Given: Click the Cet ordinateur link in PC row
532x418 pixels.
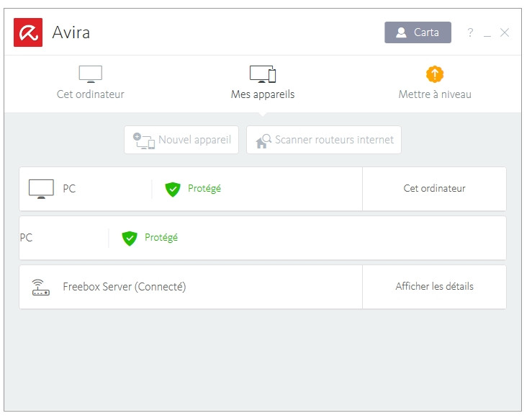Looking at the screenshot, I should [x=434, y=189].
